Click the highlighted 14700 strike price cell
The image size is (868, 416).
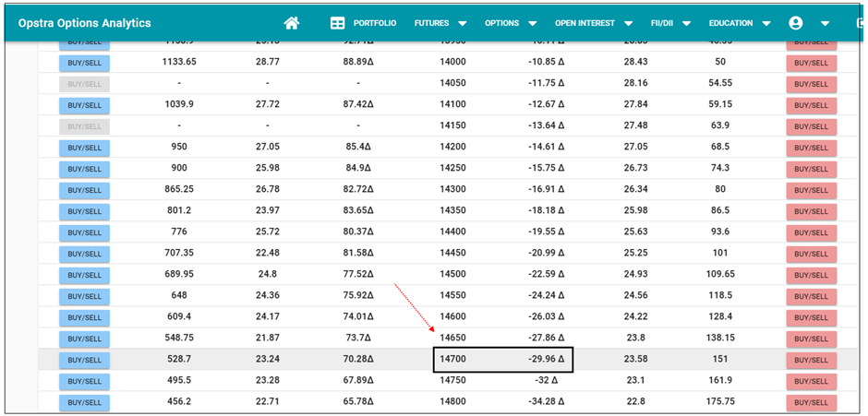click(x=452, y=360)
